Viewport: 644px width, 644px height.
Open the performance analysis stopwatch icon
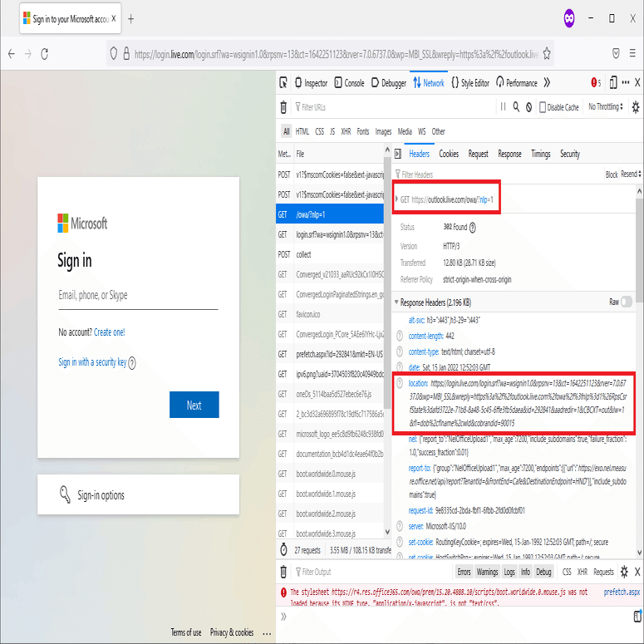[x=283, y=550]
